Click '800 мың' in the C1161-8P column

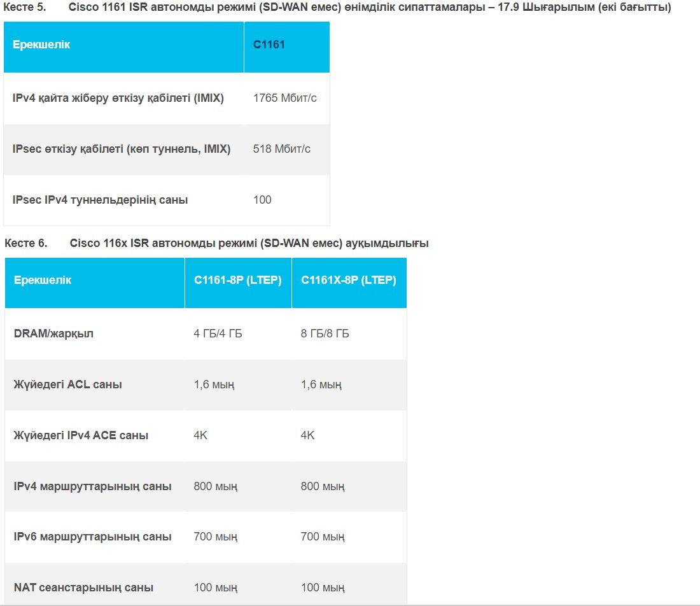[x=216, y=486]
